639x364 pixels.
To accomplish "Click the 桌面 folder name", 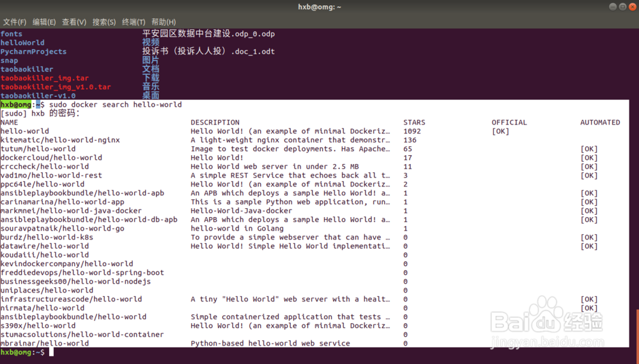I will (x=151, y=96).
